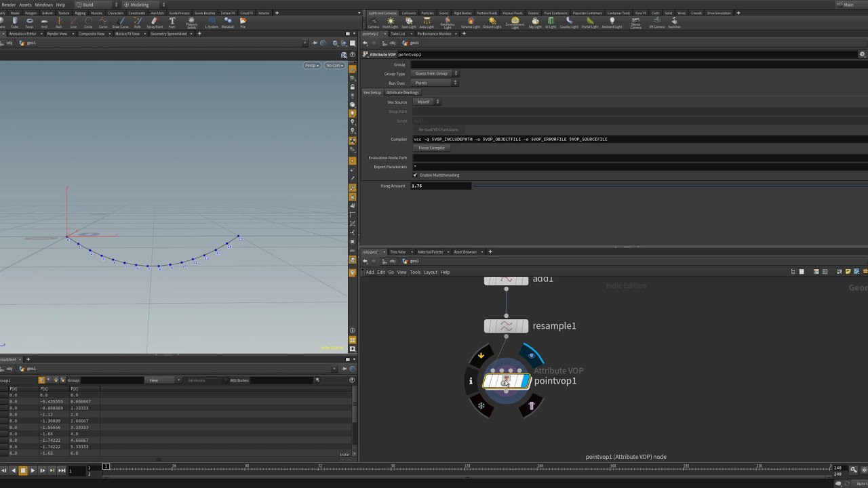Open the Layout menu in network editor
This screenshot has height=488, width=868.
click(x=430, y=272)
